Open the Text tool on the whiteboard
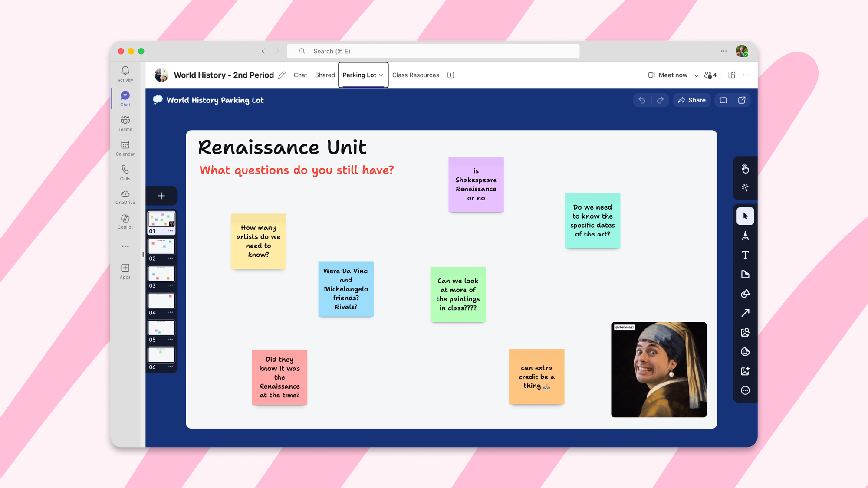This screenshot has width=868, height=488. tap(745, 255)
